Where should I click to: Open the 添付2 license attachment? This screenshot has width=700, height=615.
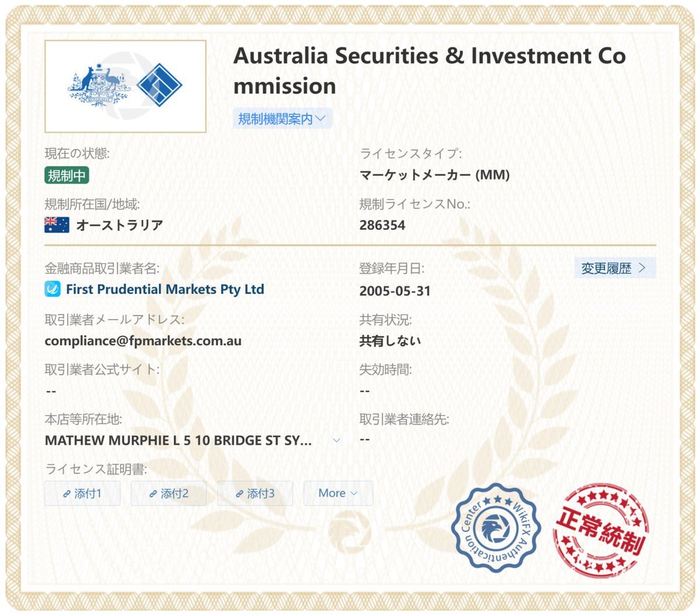(169, 494)
